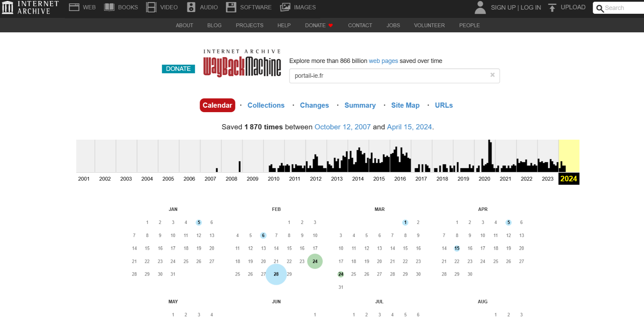Screen dimensions: 644x322
Task: Open the Video section film icon
Action: pos(151,7)
